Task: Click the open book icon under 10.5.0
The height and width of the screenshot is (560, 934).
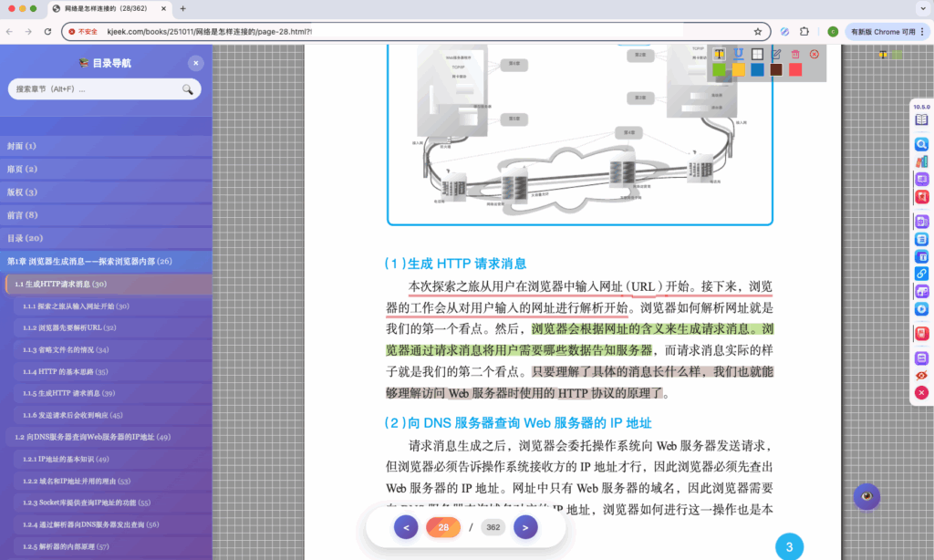Action: 921,119
